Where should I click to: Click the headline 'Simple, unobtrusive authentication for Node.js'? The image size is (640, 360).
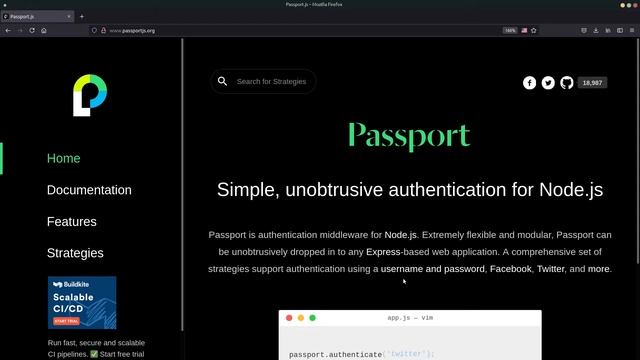[410, 190]
